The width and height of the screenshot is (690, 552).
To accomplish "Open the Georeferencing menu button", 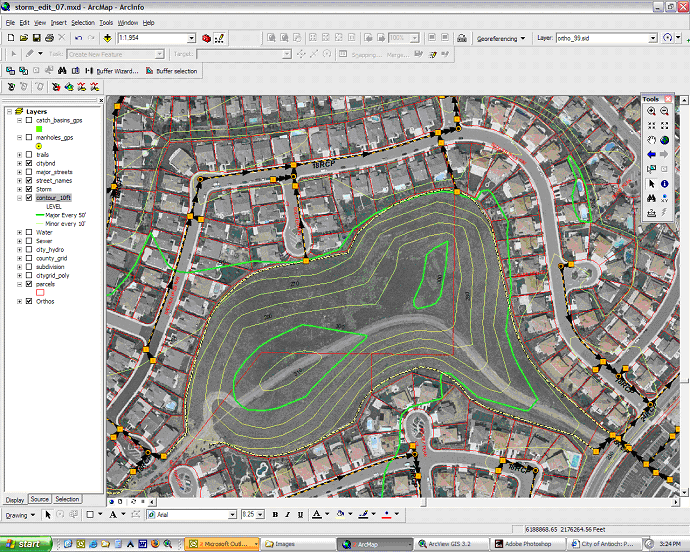I will (502, 37).
